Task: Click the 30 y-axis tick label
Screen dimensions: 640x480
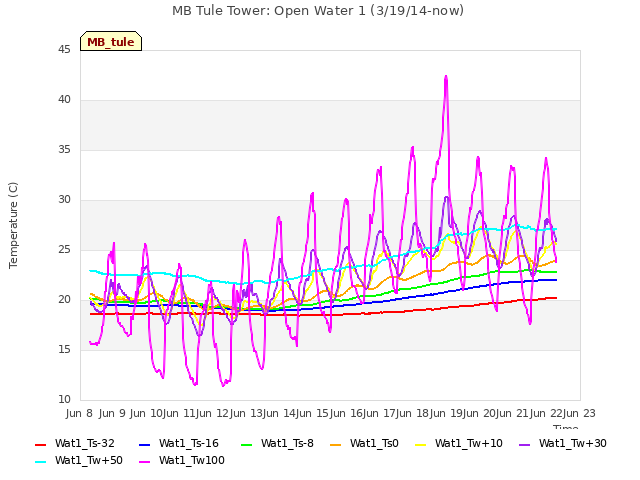Action: point(64,200)
